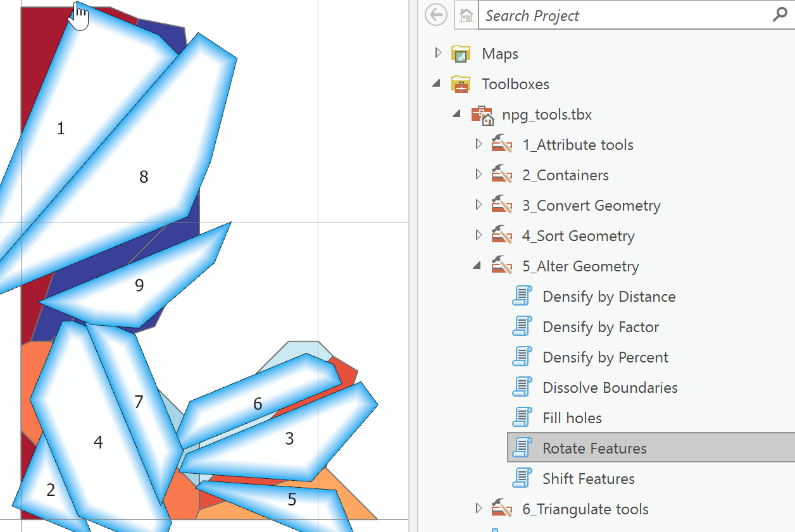Image resolution: width=795 pixels, height=532 pixels.
Task: Click polygon feature labeled 8 on the map
Action: click(x=144, y=177)
